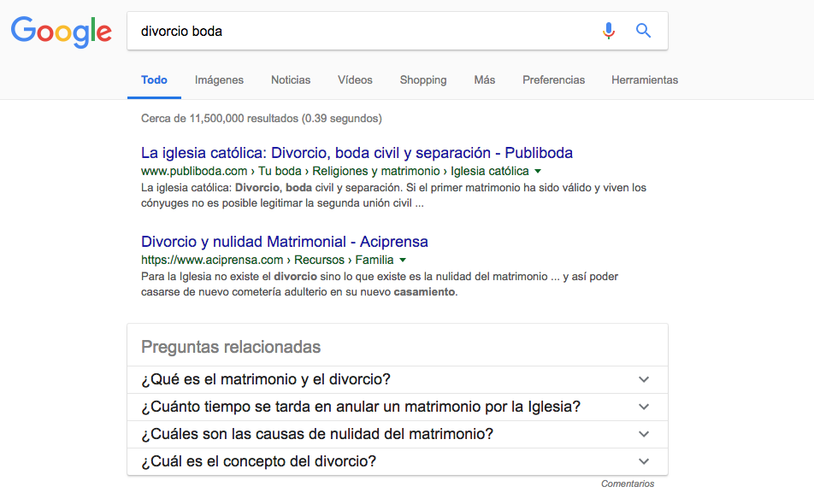Open the Más menu
This screenshot has width=814, height=504.
click(484, 79)
